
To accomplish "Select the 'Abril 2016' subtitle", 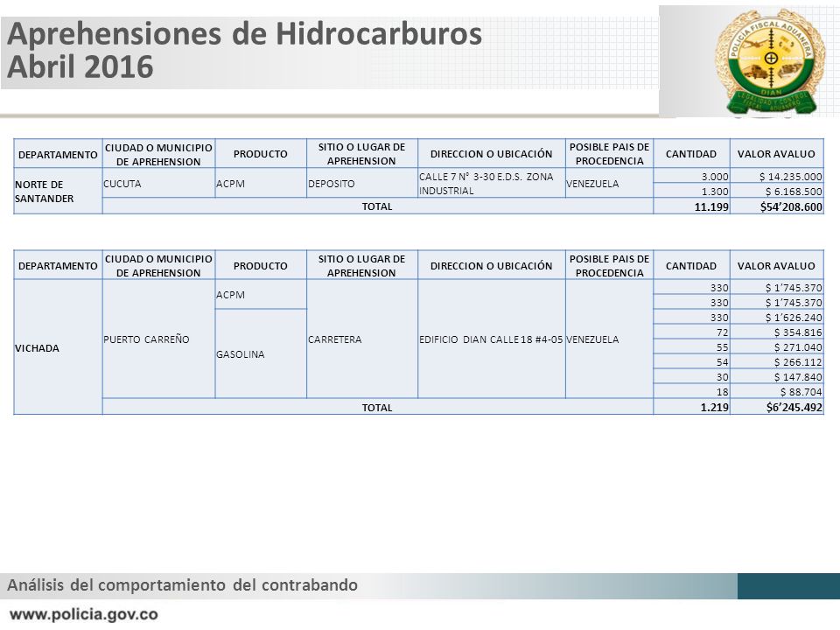I will (x=80, y=67).
